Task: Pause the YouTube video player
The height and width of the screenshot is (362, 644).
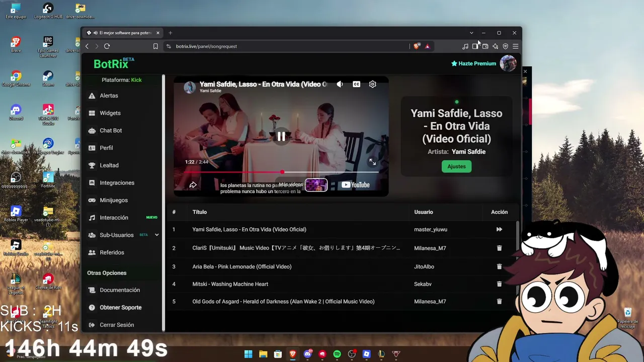Action: (281, 136)
